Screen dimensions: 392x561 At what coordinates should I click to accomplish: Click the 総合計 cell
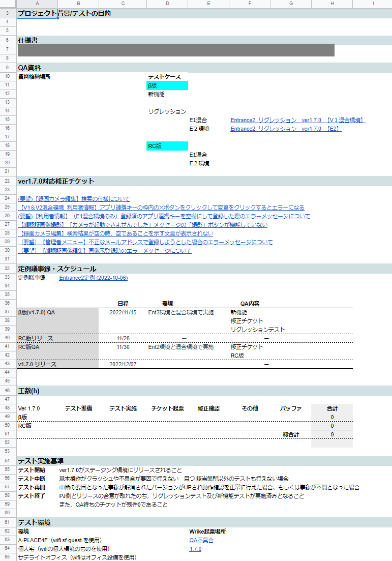pos(290,434)
